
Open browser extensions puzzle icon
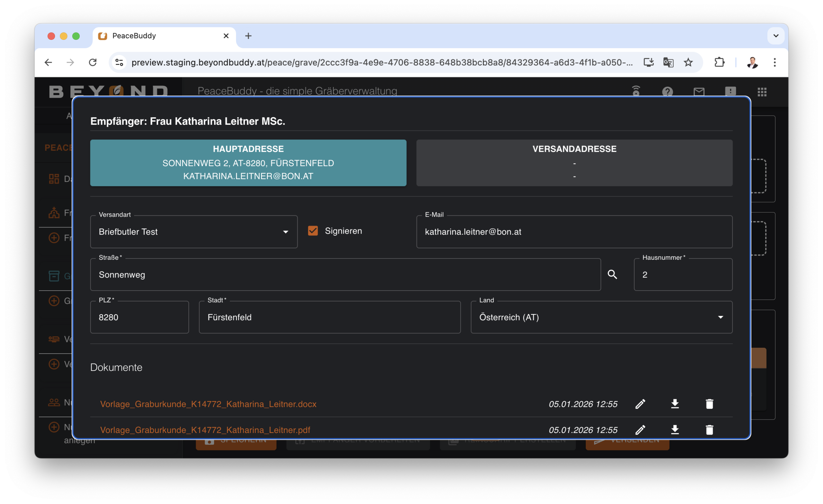click(719, 62)
